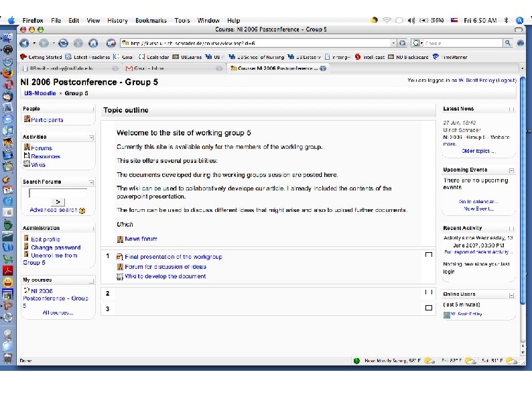Screen dimensions: 532x399
Task: Stop loading the page
Action: coord(78,43)
